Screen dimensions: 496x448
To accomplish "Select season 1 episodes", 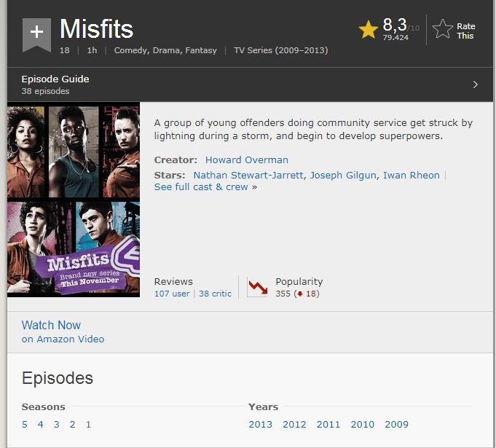I will pyautogui.click(x=88, y=424).
